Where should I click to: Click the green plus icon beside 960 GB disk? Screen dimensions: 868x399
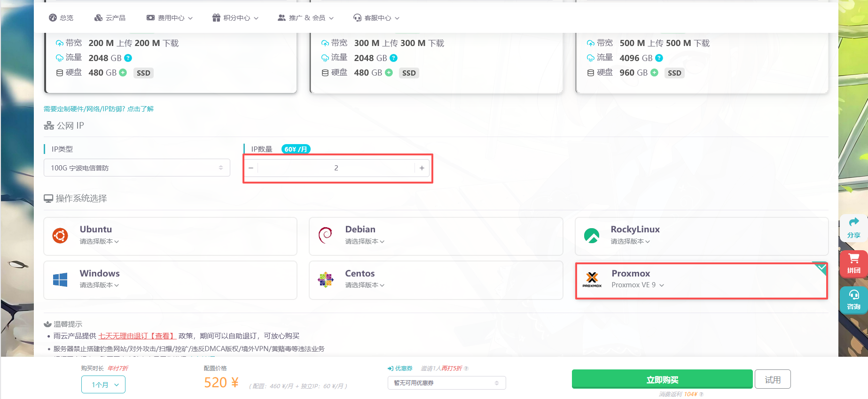pyautogui.click(x=654, y=73)
